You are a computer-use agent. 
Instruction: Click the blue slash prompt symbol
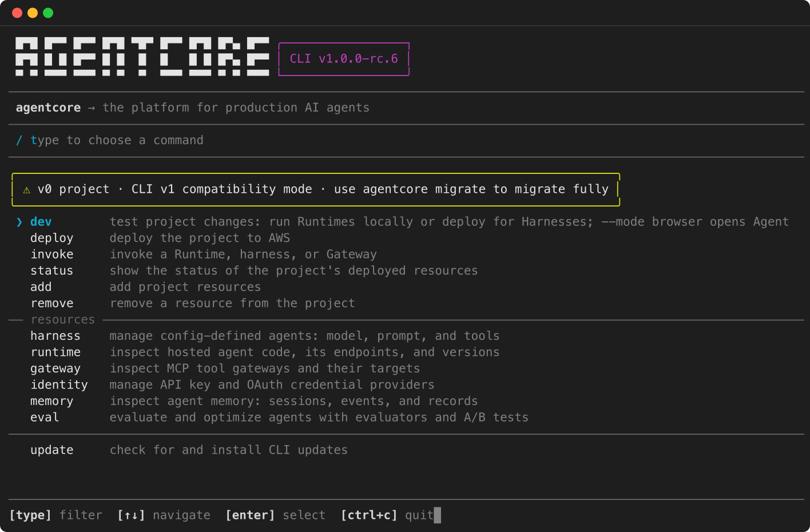coord(19,141)
